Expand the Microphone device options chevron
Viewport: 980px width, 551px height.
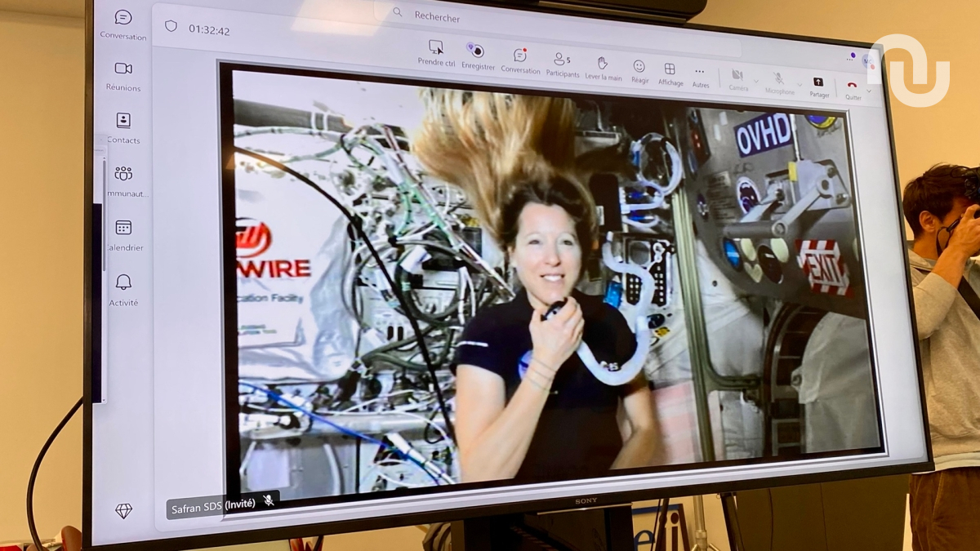800,85
